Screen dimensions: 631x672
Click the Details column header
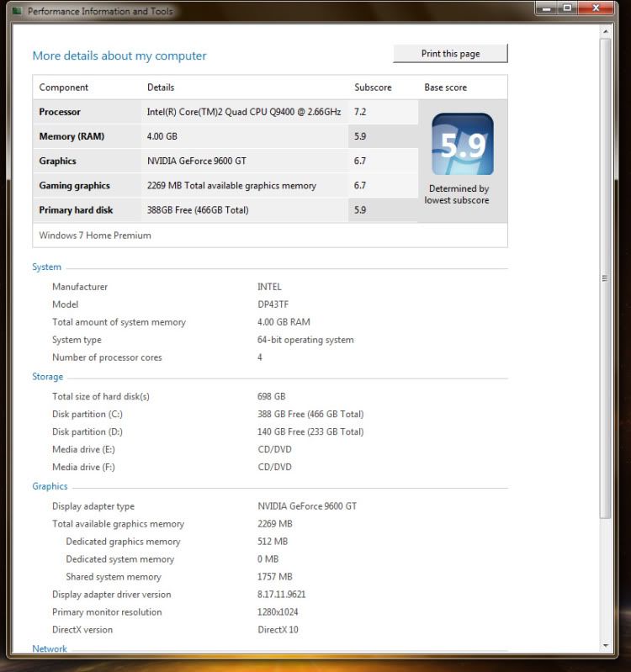[161, 87]
